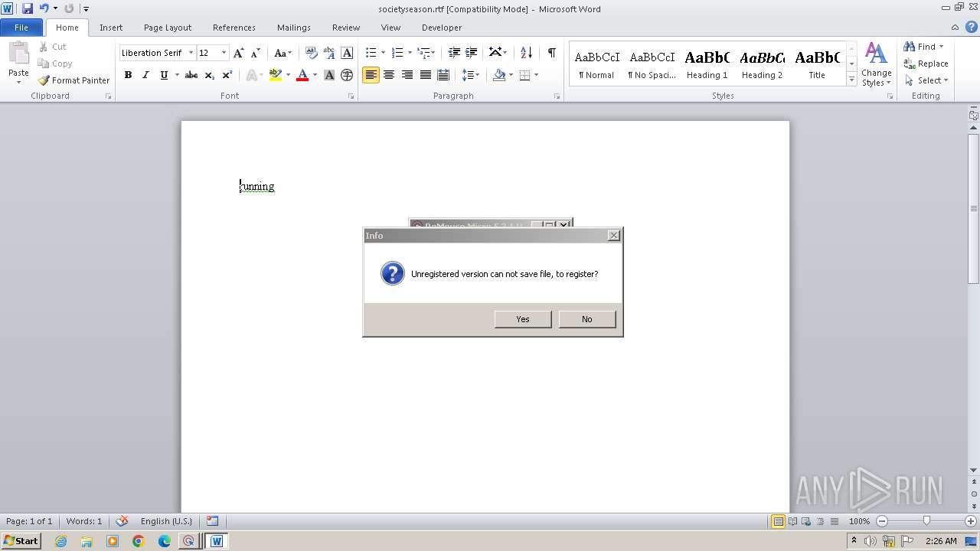Screen dimensions: 980x551
Task: Select Justify alignment
Action: [x=426, y=75]
